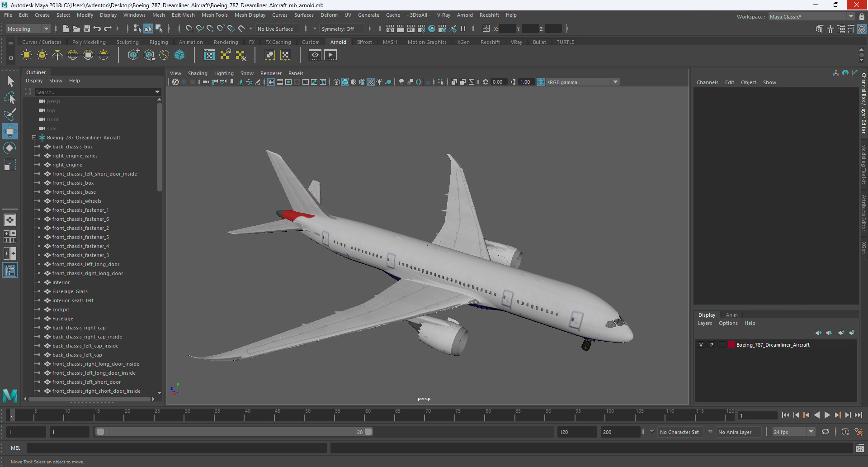Click the playback range slider bar
The image size is (868, 467).
tap(234, 432)
